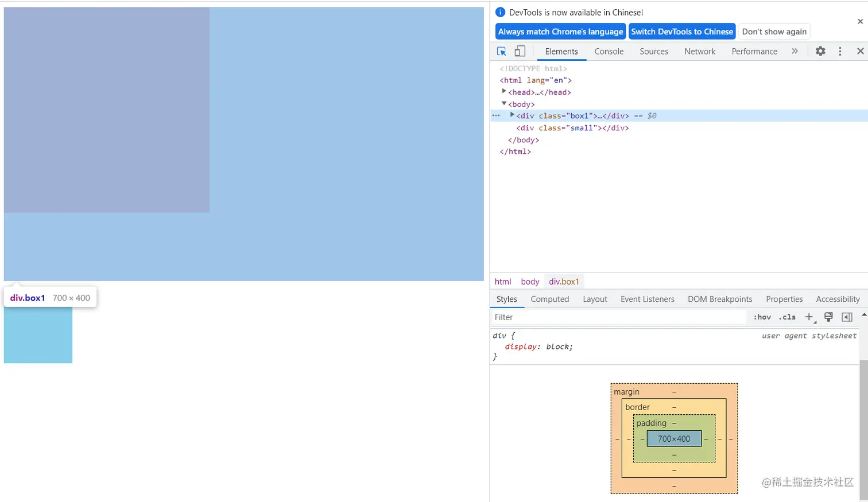
Task: Activate the inspect element picker icon
Action: 502,51
